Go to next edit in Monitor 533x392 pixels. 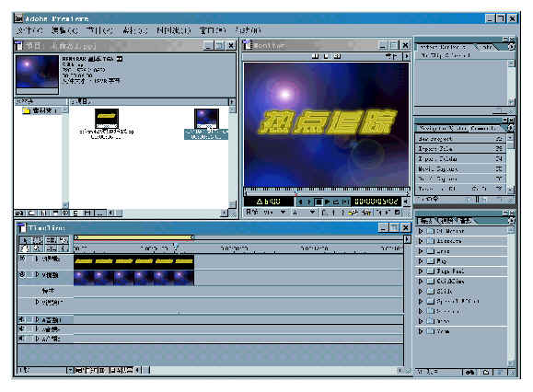[x=388, y=213]
